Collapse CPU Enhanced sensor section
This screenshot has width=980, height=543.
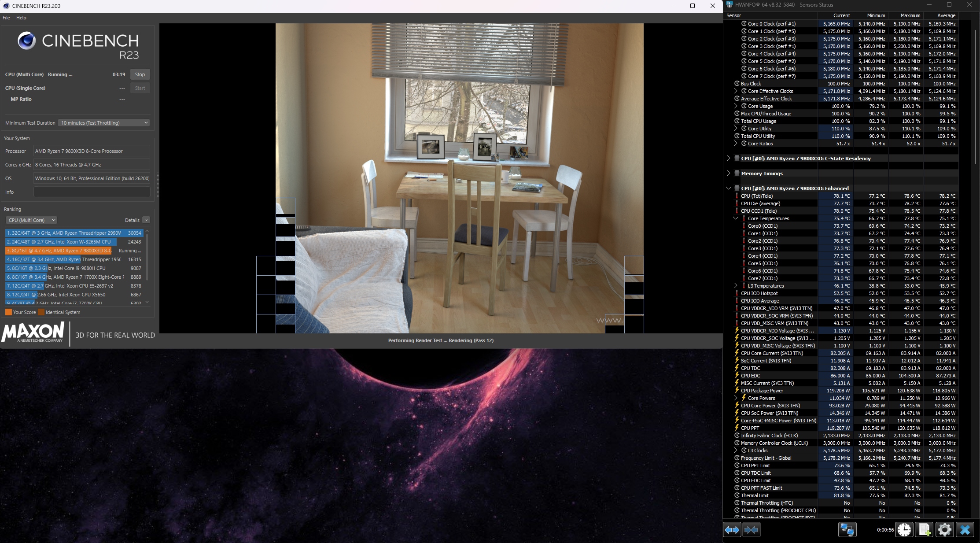tap(729, 188)
